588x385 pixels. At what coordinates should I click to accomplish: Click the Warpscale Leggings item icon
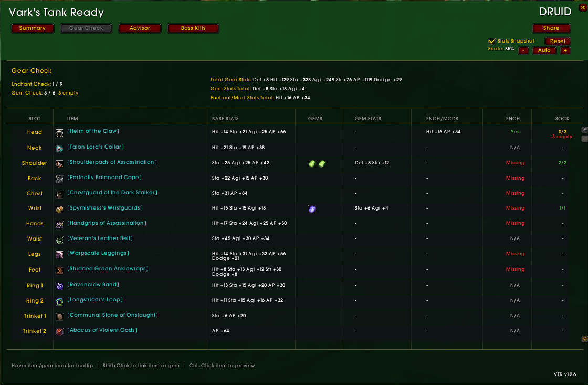tap(59, 255)
